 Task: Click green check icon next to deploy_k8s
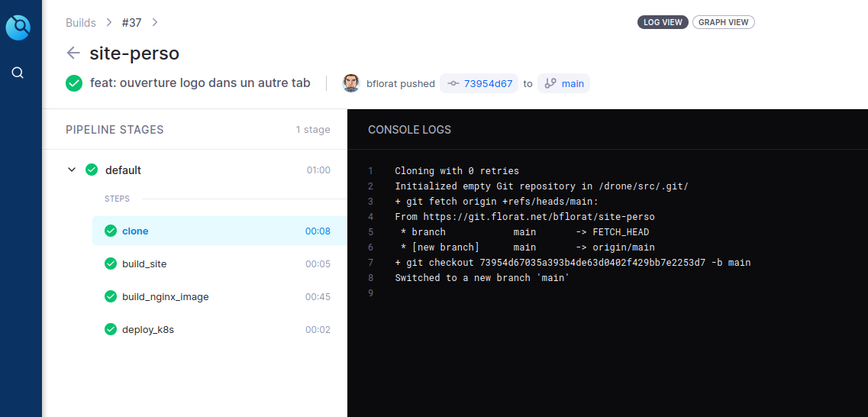click(111, 329)
